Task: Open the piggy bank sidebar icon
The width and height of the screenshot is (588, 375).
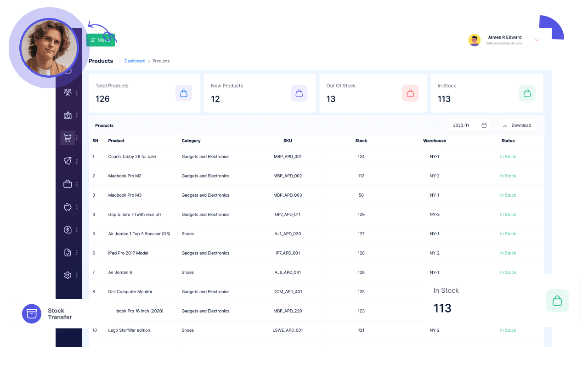Action: (68, 207)
